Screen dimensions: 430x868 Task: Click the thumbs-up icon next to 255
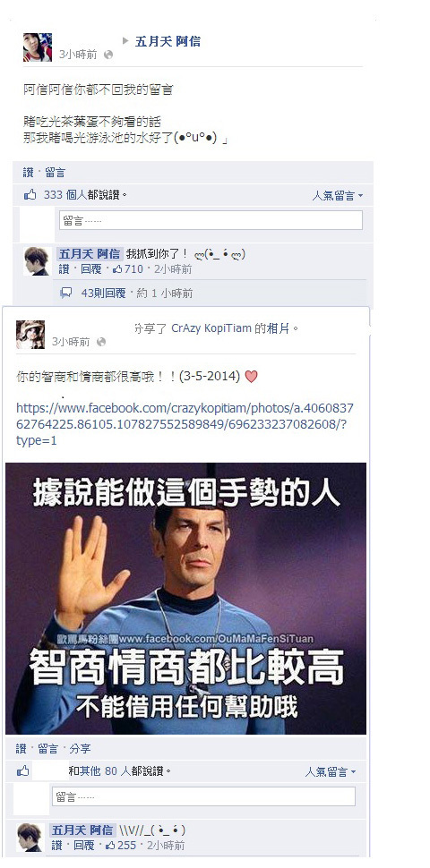pyautogui.click(x=110, y=846)
